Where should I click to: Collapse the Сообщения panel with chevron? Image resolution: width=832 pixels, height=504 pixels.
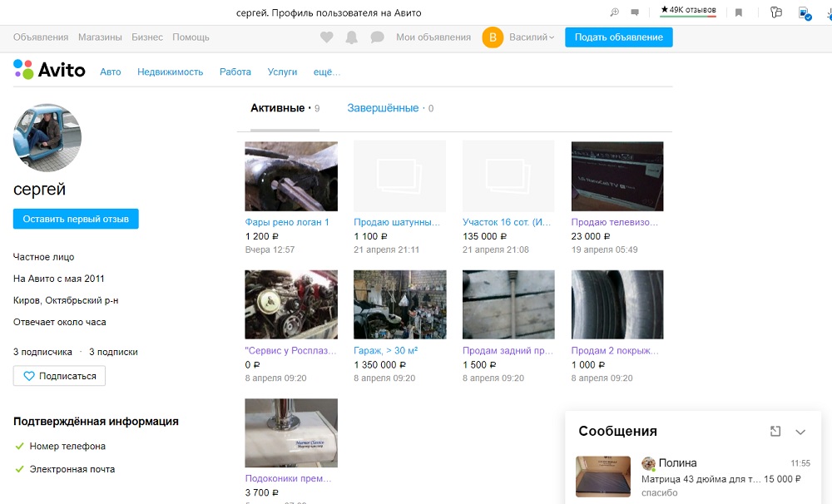click(x=800, y=432)
